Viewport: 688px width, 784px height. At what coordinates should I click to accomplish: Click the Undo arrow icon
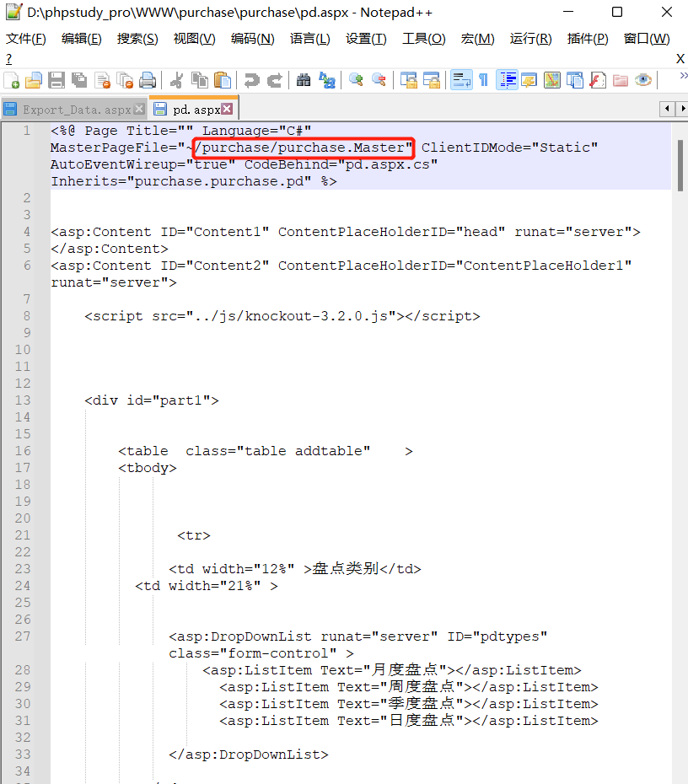coord(251,80)
